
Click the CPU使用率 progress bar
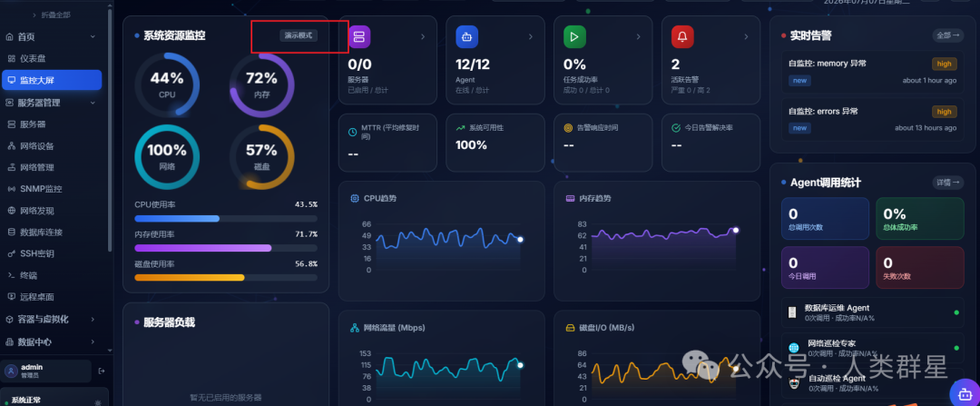click(226, 218)
